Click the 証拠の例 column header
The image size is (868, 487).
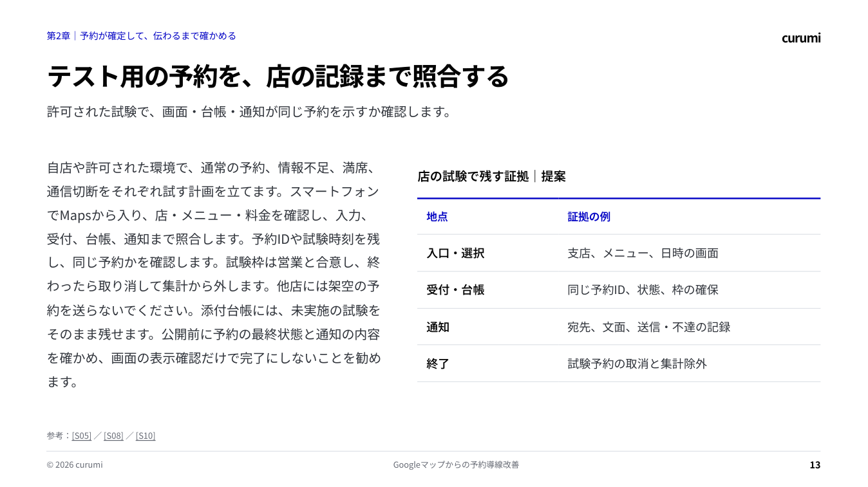[x=589, y=217]
